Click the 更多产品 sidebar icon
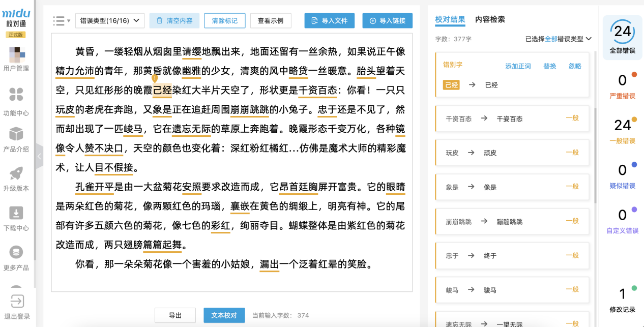The image size is (644, 327). 16,253
